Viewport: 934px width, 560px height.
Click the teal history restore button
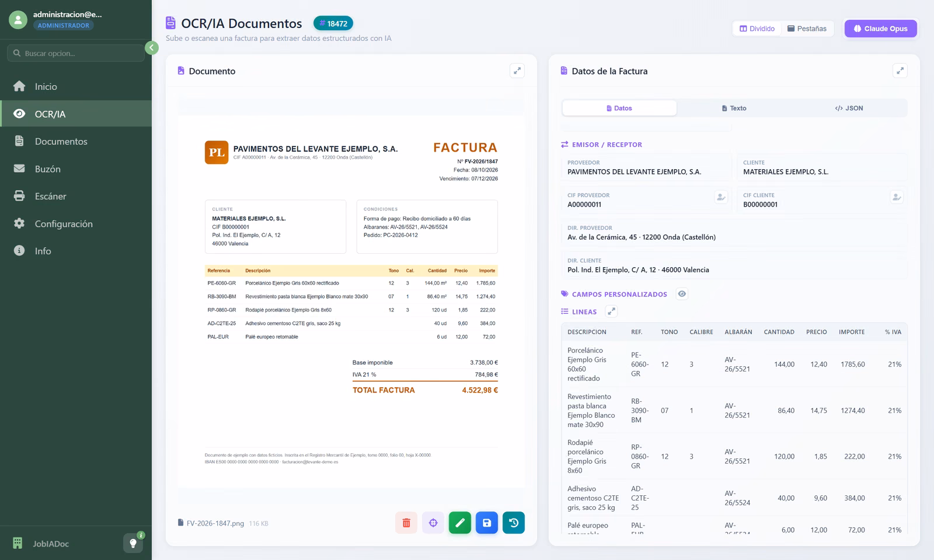(514, 523)
